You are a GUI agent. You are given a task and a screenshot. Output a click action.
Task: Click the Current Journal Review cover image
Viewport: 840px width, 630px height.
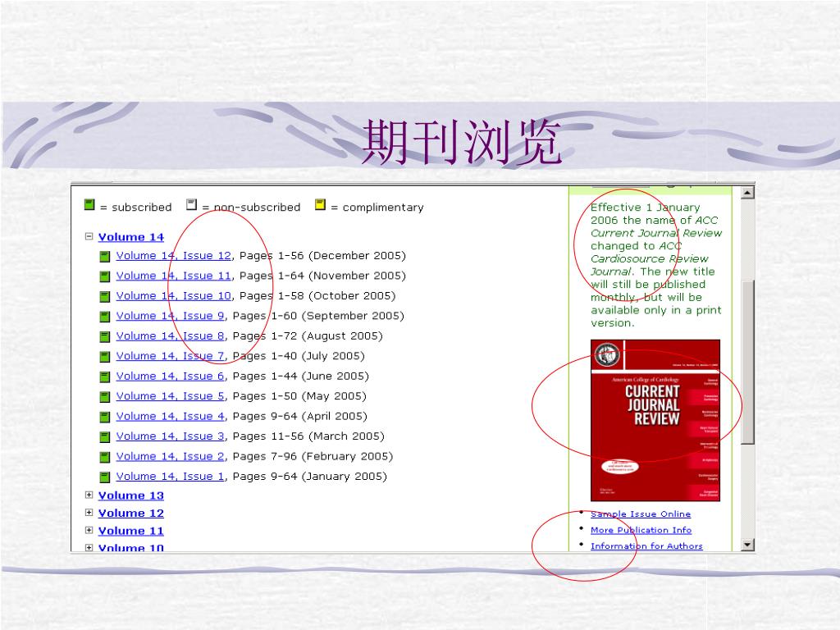click(x=655, y=421)
